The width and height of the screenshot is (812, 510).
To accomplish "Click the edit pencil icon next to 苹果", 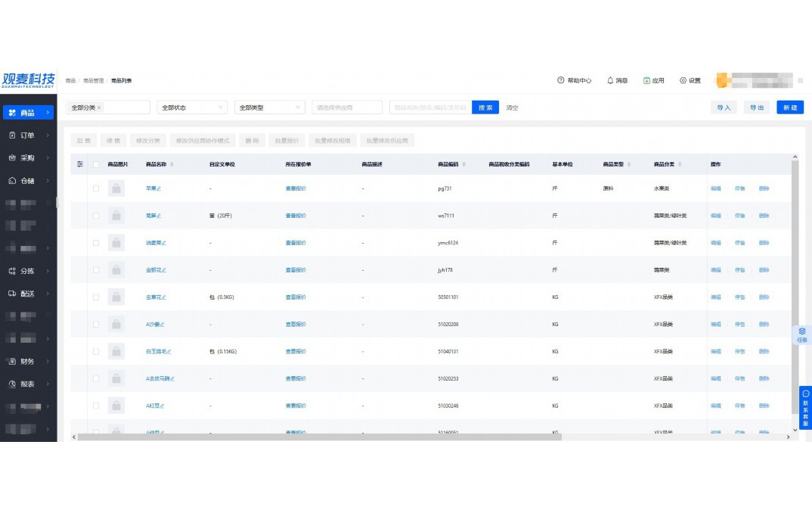I will (x=159, y=188).
